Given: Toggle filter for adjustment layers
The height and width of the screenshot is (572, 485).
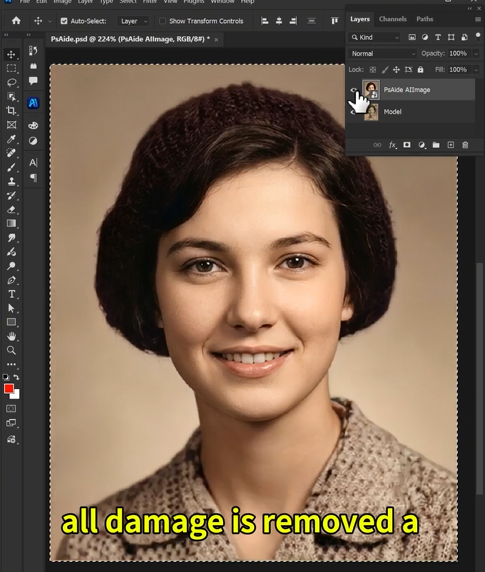Looking at the screenshot, I should pyautogui.click(x=425, y=37).
